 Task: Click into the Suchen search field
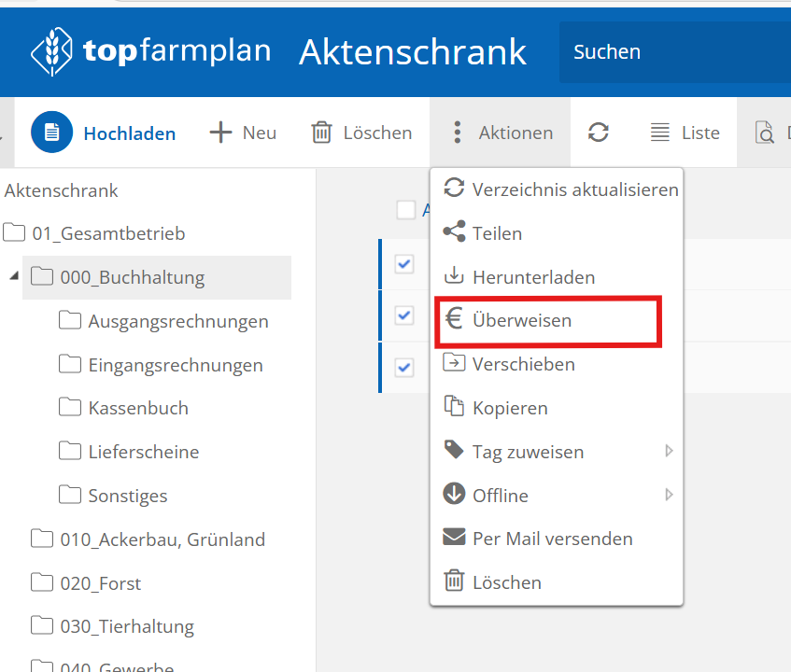click(x=672, y=52)
